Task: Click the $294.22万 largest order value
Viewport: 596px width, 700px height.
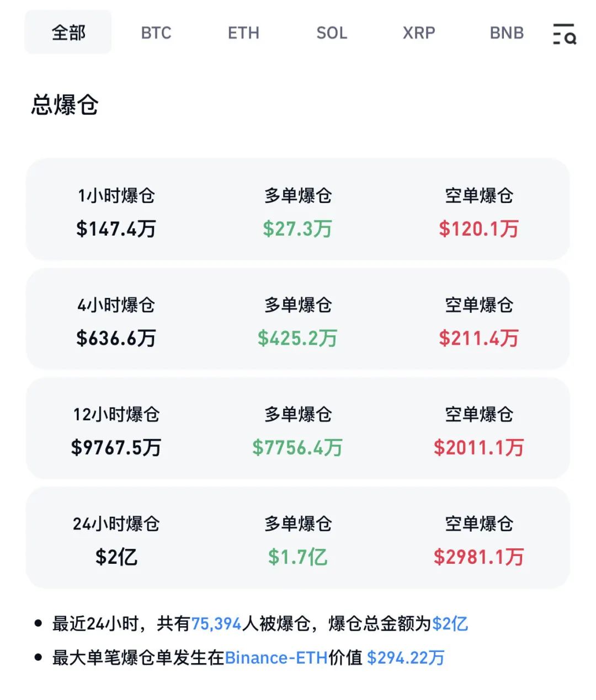Action: click(406, 658)
